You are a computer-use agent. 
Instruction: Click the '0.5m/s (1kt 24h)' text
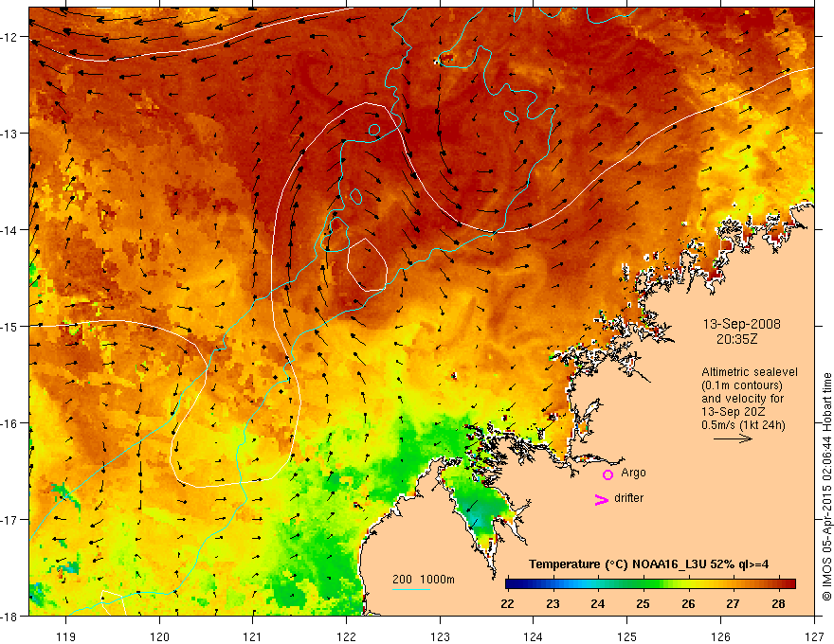point(743,425)
